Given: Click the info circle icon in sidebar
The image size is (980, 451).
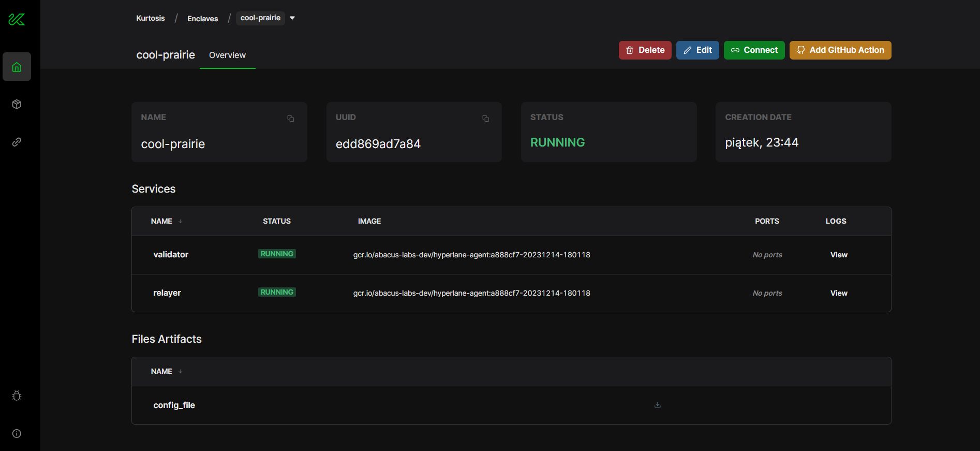Looking at the screenshot, I should coord(17,433).
